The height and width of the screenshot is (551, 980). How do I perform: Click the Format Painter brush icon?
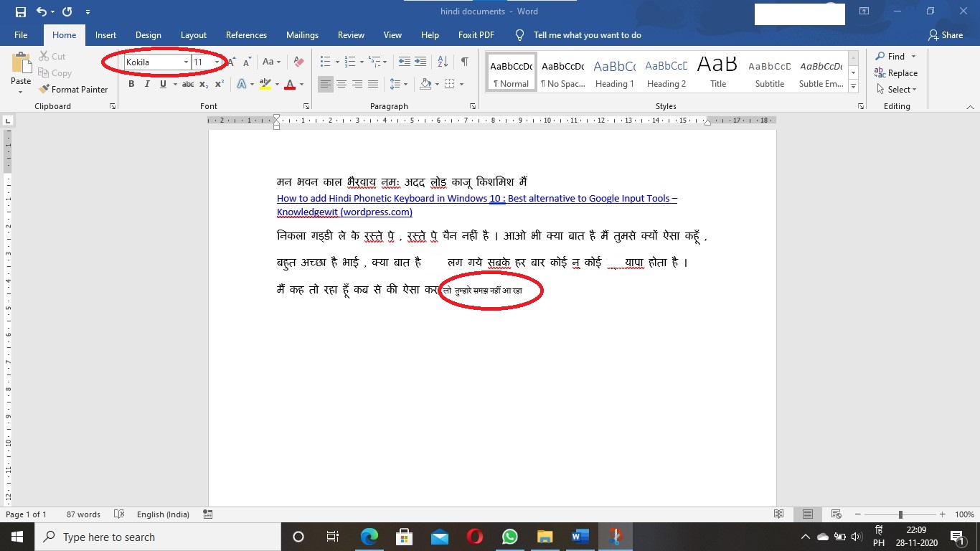click(44, 90)
